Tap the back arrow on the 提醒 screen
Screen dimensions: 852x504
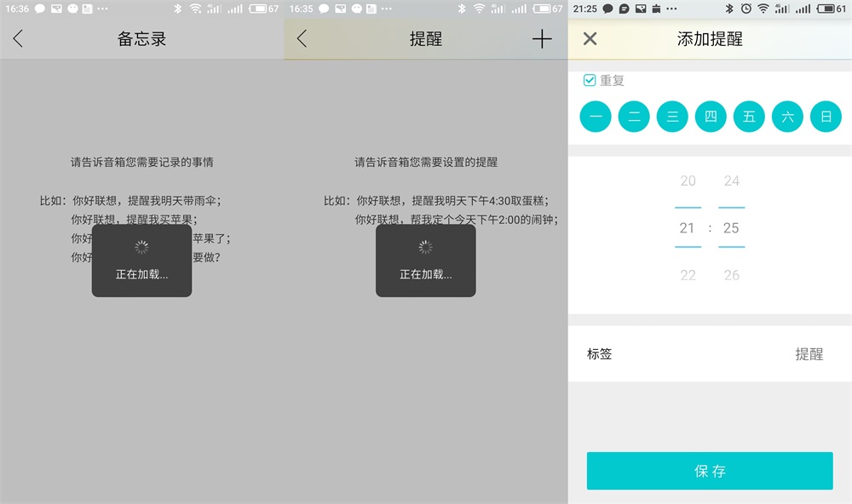(302, 38)
